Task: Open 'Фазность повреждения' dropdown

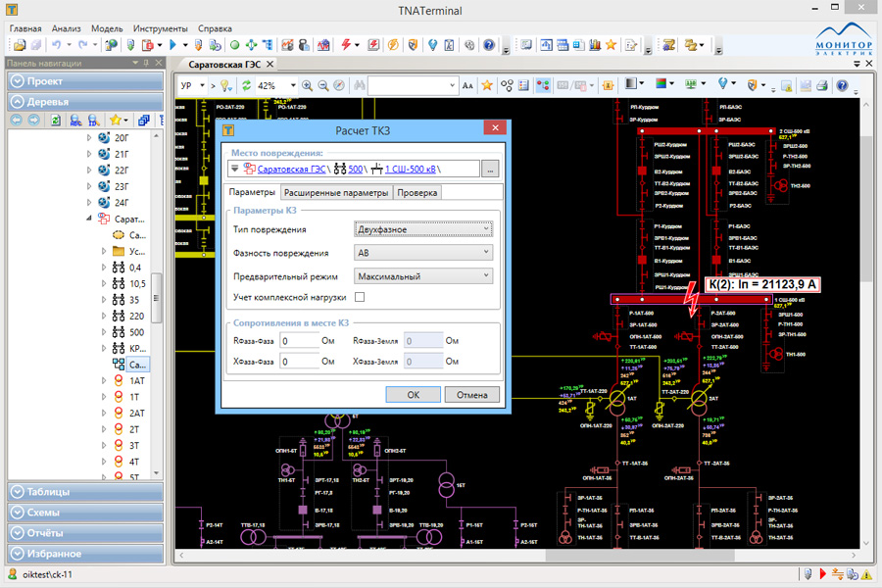Action: click(x=423, y=253)
